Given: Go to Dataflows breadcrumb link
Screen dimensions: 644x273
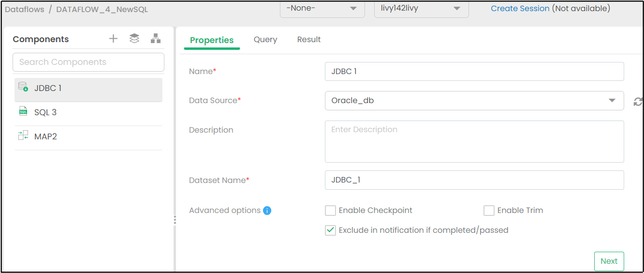Looking at the screenshot, I should tap(25, 9).
